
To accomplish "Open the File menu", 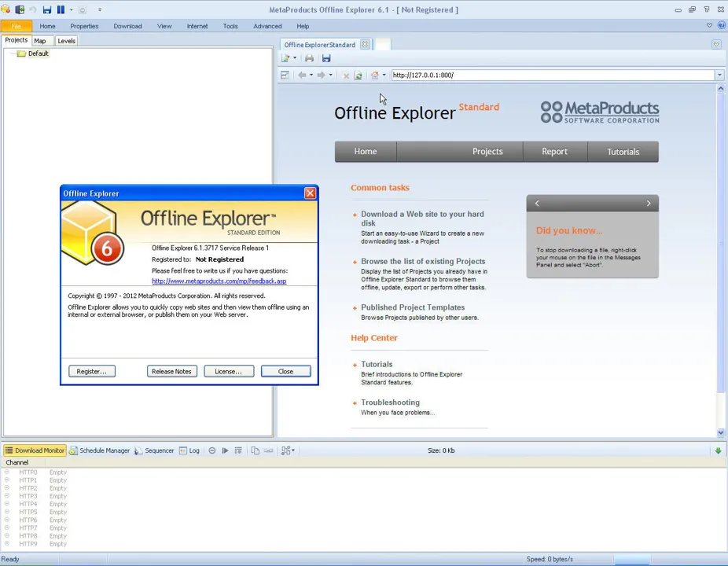I will click(17, 26).
